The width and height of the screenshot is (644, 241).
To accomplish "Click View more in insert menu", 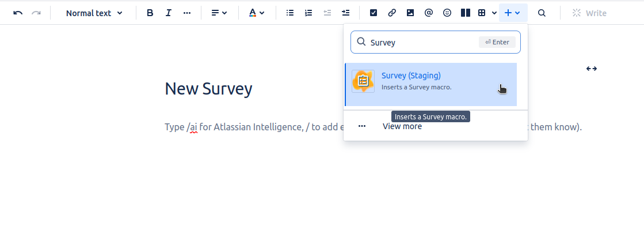I will pyautogui.click(x=402, y=126).
